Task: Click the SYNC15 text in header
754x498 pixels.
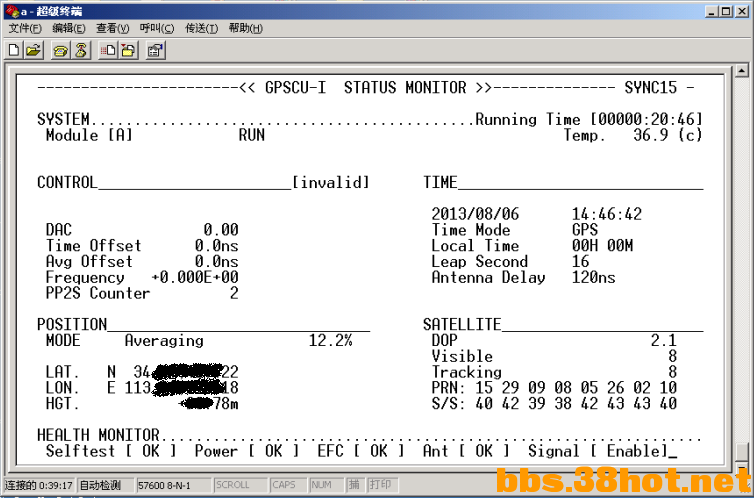Action: [650, 88]
